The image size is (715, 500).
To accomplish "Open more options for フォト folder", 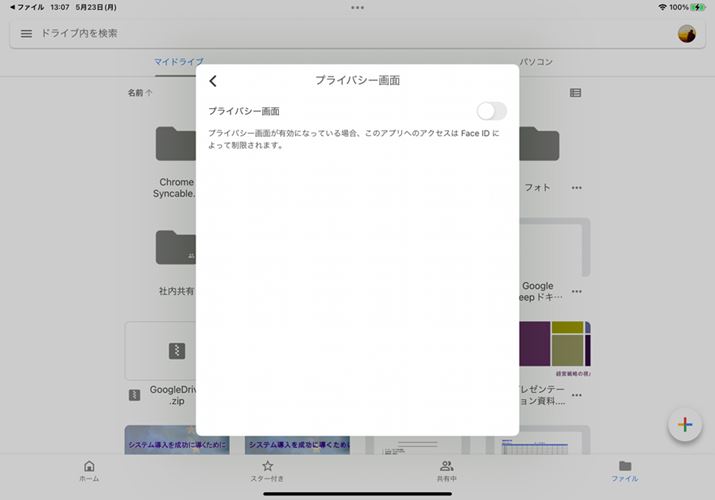I will click(576, 188).
